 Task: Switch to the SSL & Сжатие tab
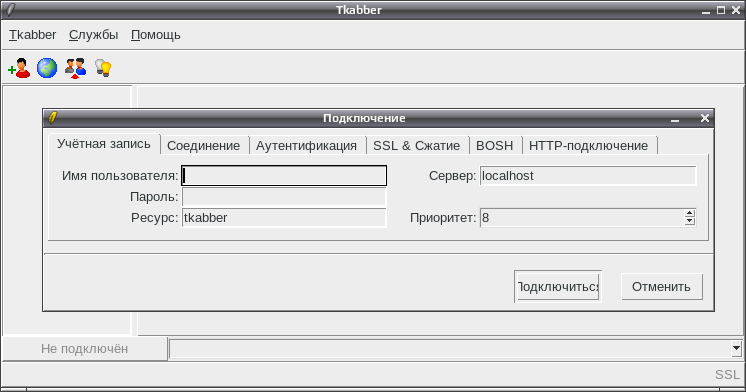coord(416,146)
